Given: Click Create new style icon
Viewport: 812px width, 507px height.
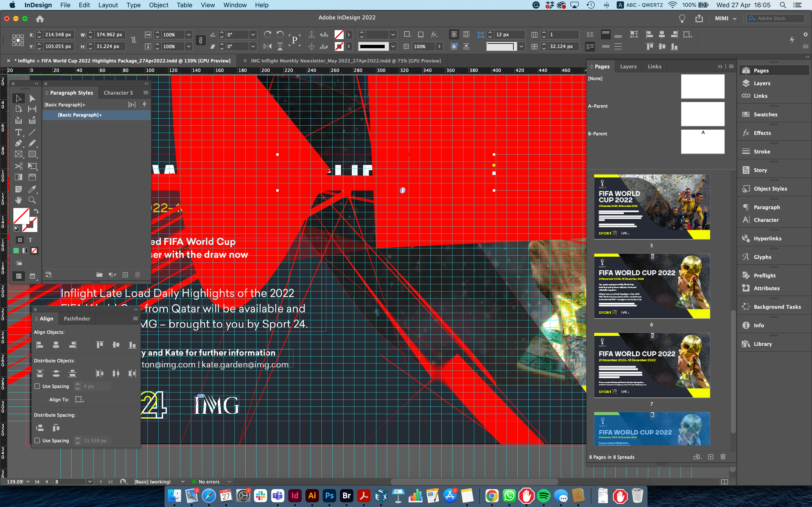Looking at the screenshot, I should [125, 275].
